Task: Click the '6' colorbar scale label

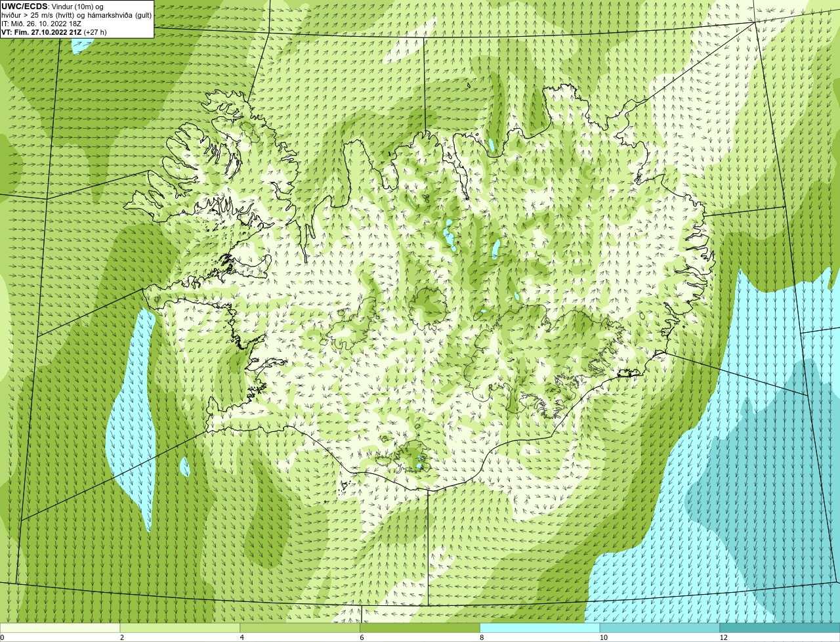Action: click(362, 637)
